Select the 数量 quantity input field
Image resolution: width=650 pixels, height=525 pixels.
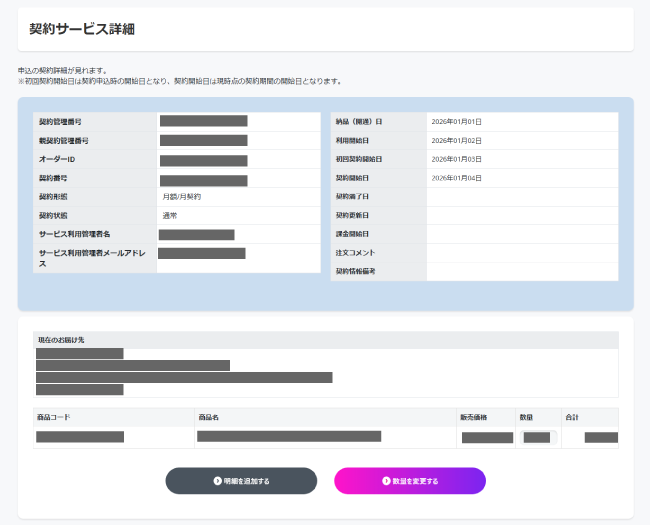pyautogui.click(x=538, y=438)
